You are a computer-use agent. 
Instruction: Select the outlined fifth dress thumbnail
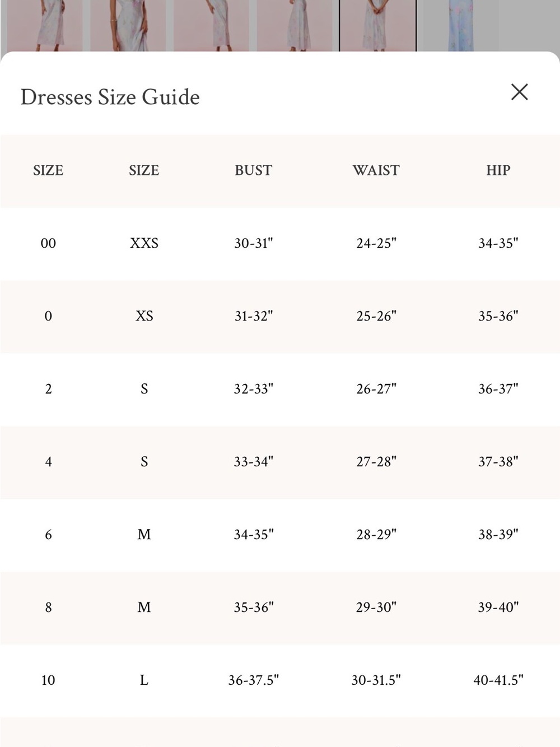pos(378,26)
